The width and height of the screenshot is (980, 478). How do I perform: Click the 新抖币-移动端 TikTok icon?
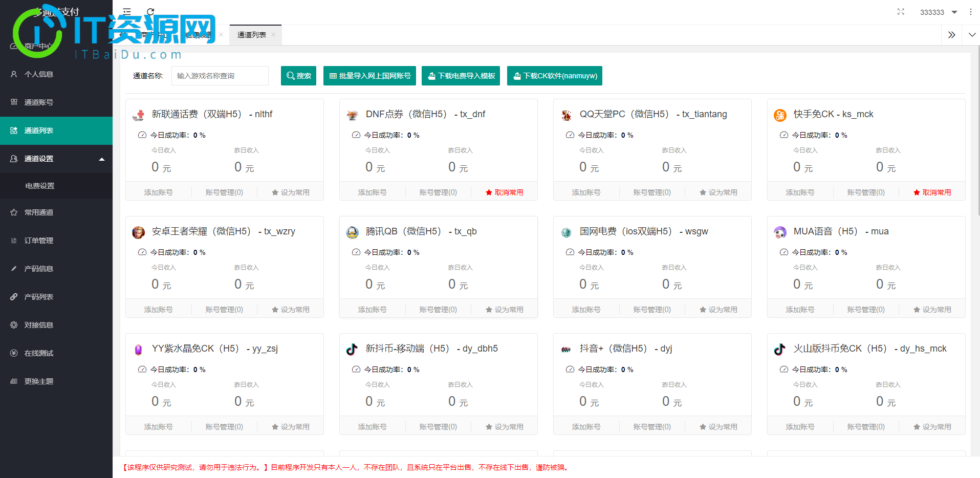tap(352, 350)
